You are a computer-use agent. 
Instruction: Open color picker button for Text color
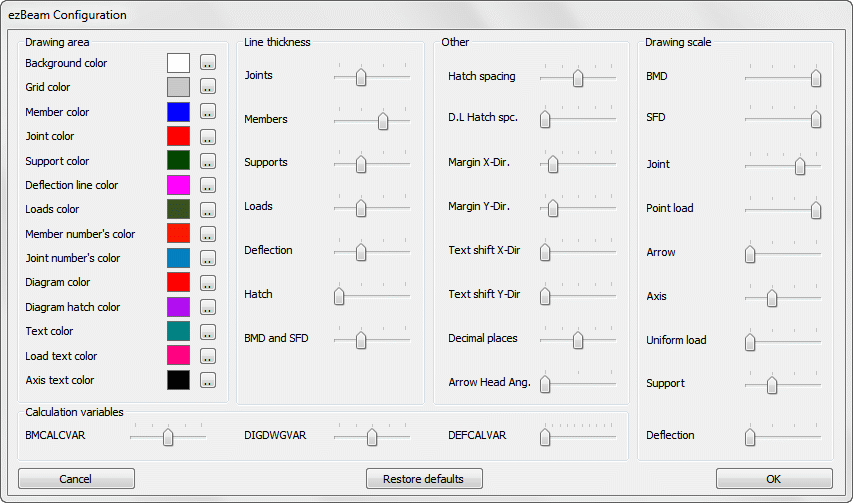click(208, 332)
